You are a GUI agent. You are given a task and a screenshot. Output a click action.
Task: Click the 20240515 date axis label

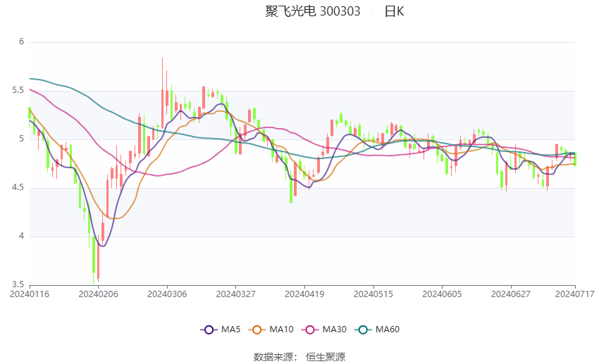[373, 294]
